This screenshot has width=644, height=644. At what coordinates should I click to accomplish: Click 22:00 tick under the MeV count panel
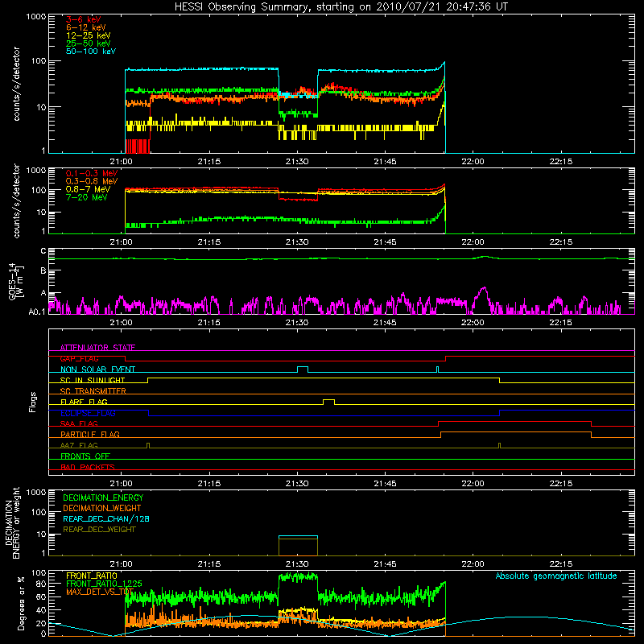click(x=473, y=242)
